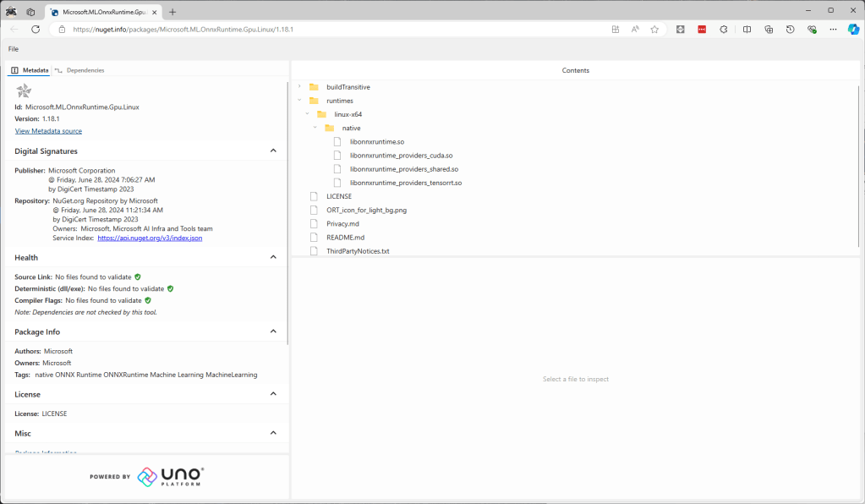This screenshot has width=865, height=504.
Task: Collapse the Digital Signatures section
Action: point(273,151)
